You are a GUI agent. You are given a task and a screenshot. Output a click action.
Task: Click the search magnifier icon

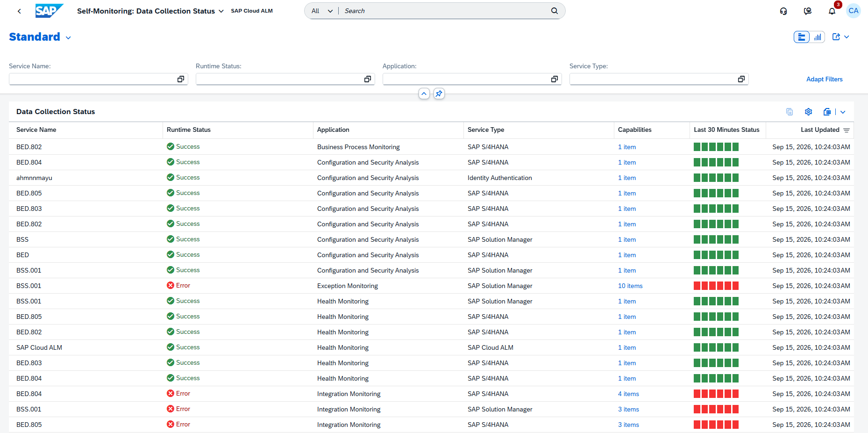tap(555, 11)
